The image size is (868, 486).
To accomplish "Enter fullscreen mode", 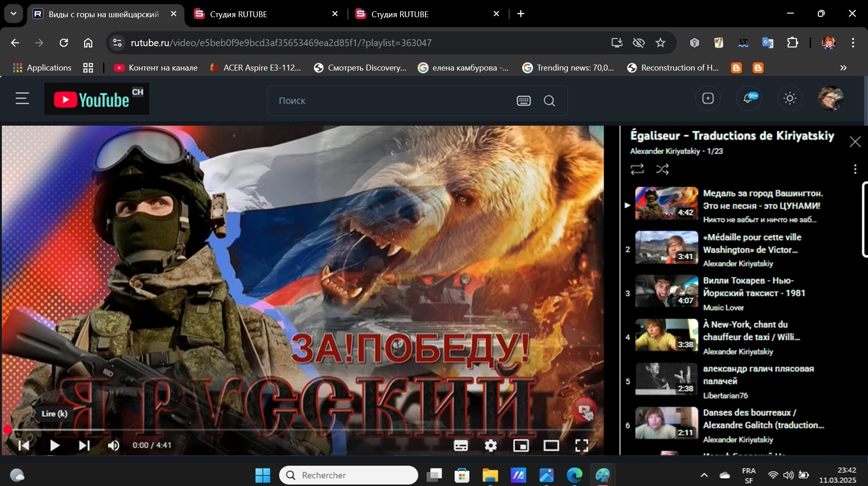I will click(581, 446).
